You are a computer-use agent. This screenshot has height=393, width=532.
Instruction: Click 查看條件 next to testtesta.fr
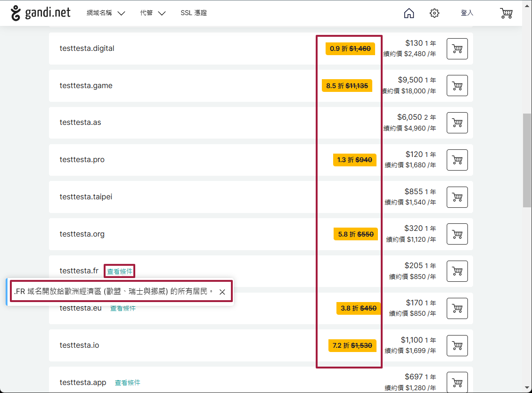tap(120, 271)
